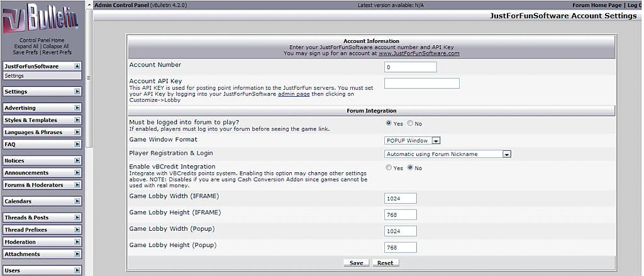Follow the admin page link
Image resolution: width=644 pixels, height=276 pixels.
294,94
